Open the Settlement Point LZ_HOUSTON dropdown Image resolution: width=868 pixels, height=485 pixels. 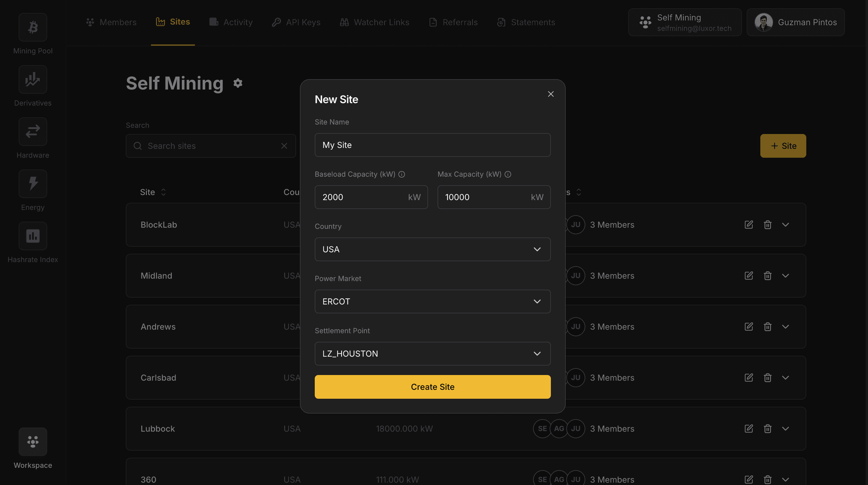tap(433, 354)
